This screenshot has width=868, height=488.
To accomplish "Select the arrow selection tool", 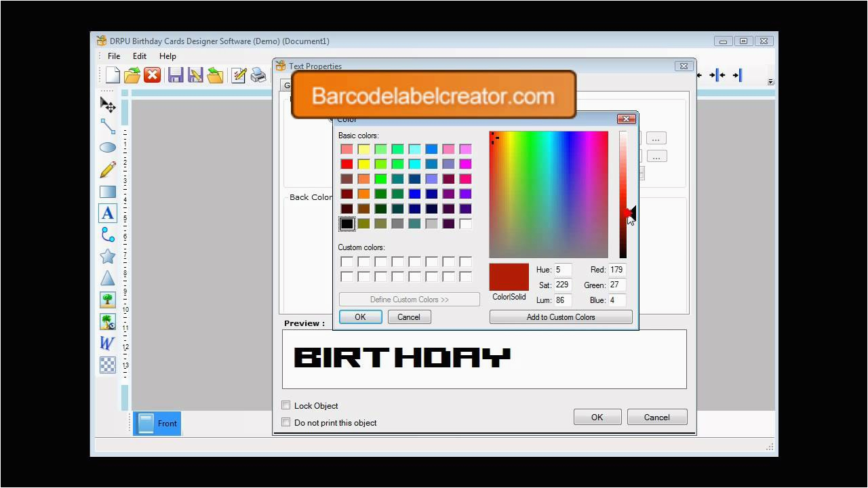I will [x=107, y=104].
